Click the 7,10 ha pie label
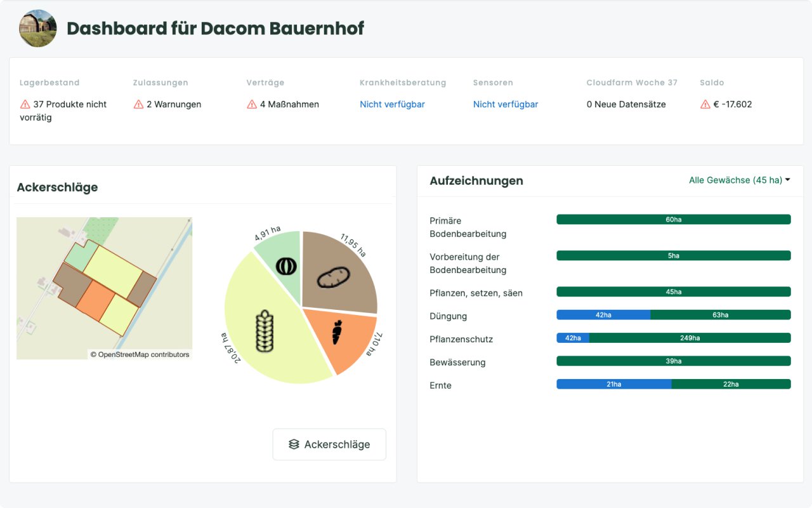 pyautogui.click(x=376, y=344)
